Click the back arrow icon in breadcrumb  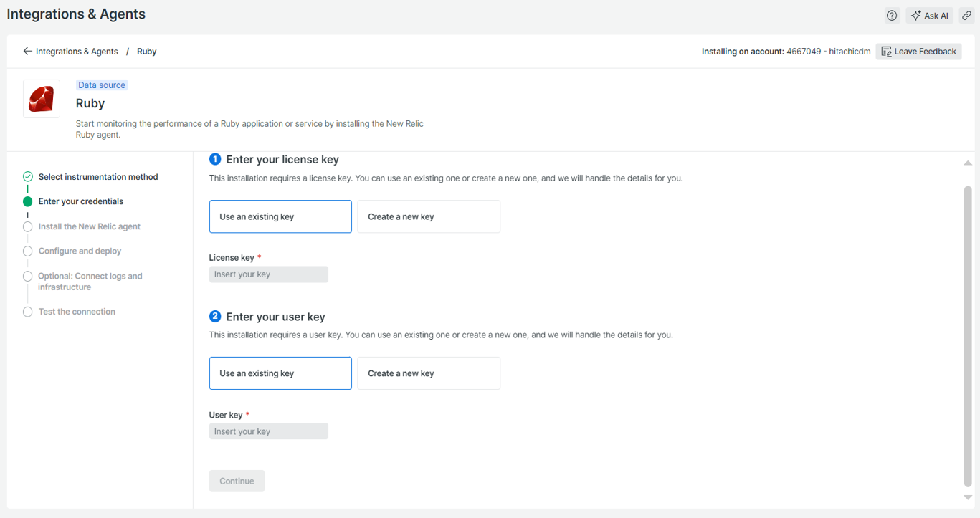[x=27, y=52]
